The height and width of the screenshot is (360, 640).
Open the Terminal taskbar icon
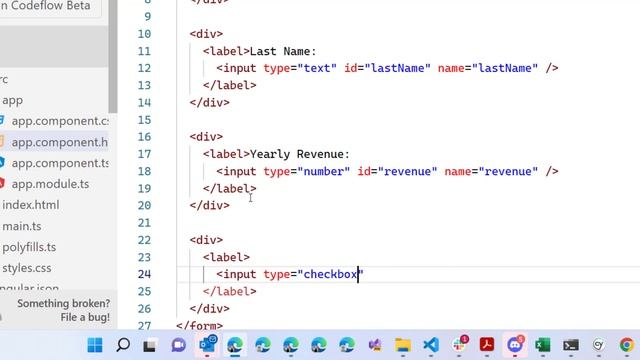click(x=571, y=345)
